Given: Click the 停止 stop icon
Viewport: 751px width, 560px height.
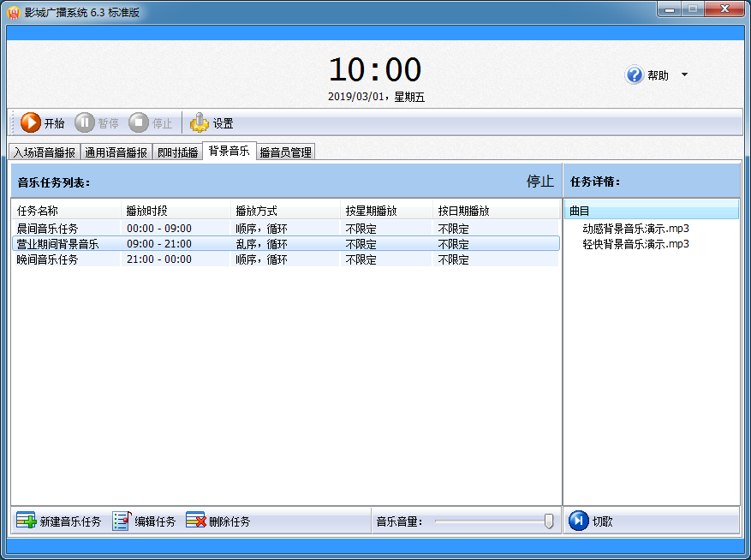Looking at the screenshot, I should [137, 122].
